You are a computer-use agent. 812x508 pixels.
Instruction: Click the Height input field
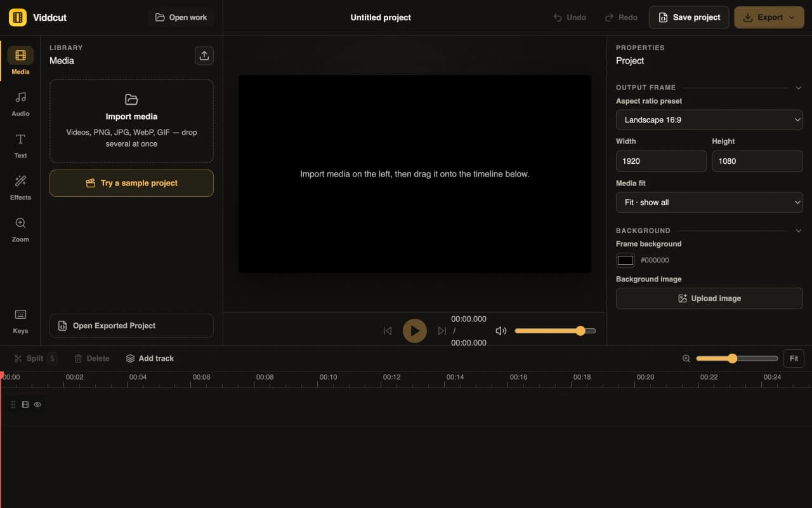click(x=757, y=161)
